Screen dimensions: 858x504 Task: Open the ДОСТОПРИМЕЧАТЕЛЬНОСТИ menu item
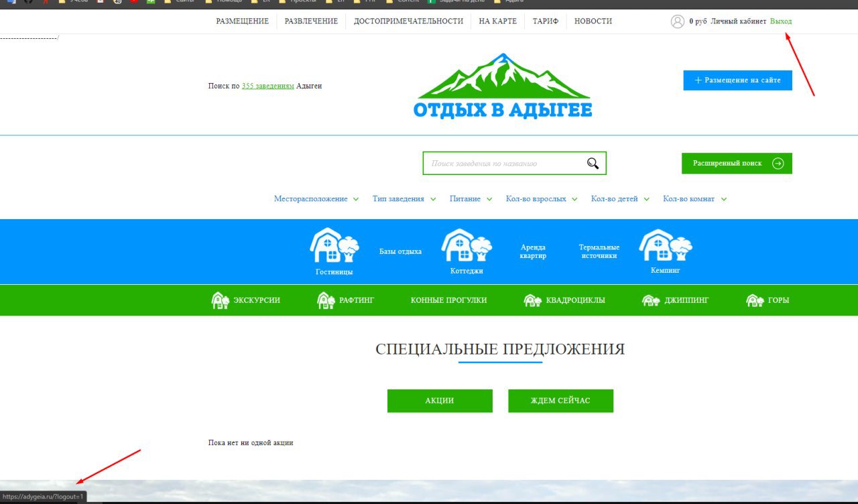click(408, 21)
